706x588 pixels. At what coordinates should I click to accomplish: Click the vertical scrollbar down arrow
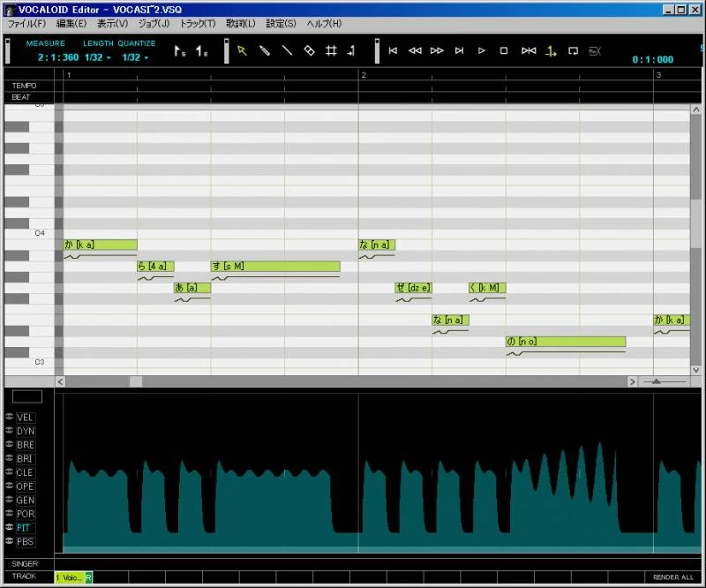point(696,370)
